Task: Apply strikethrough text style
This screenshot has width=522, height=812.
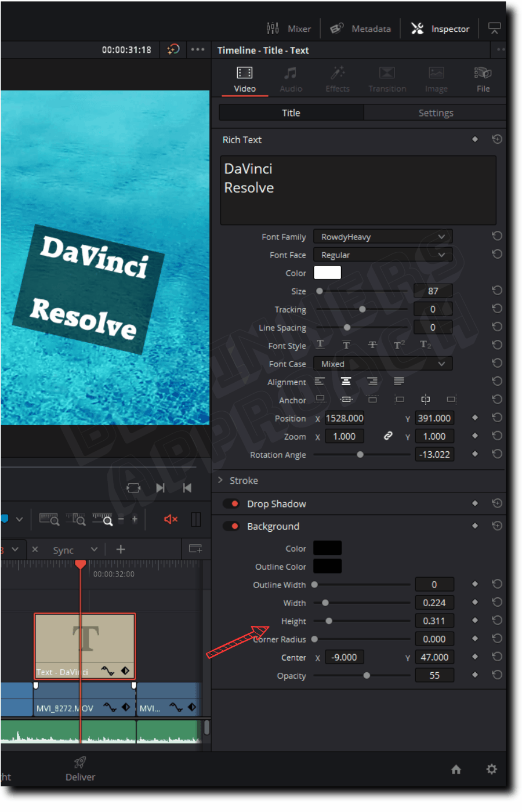Action: (372, 345)
